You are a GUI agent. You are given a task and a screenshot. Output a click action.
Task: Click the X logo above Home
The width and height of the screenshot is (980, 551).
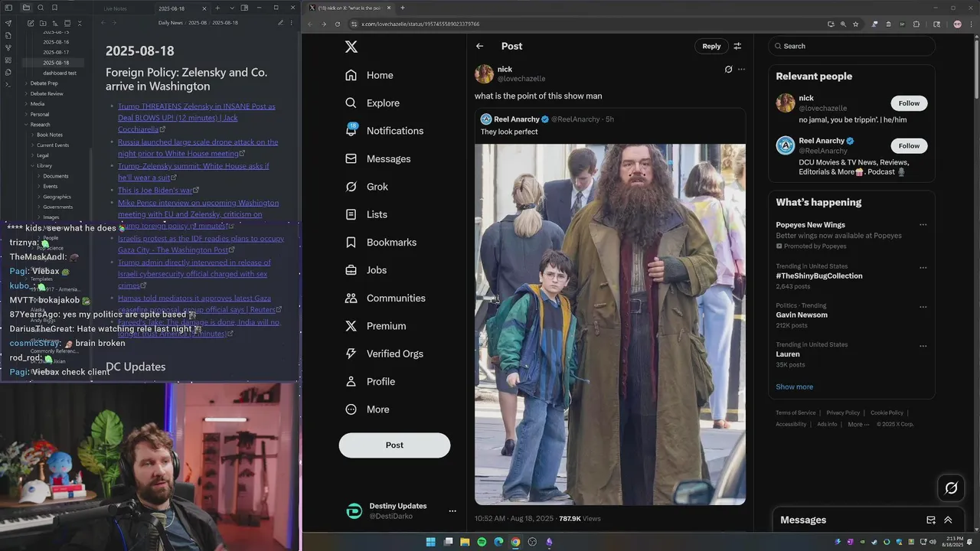[x=351, y=47]
